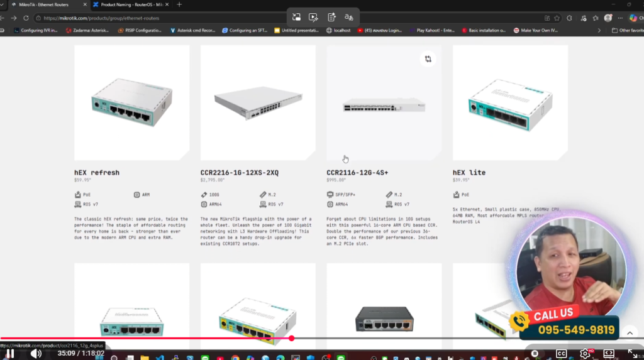
Task: Click the dark gray router image in the bottom row
Action: pyautogui.click(x=384, y=319)
